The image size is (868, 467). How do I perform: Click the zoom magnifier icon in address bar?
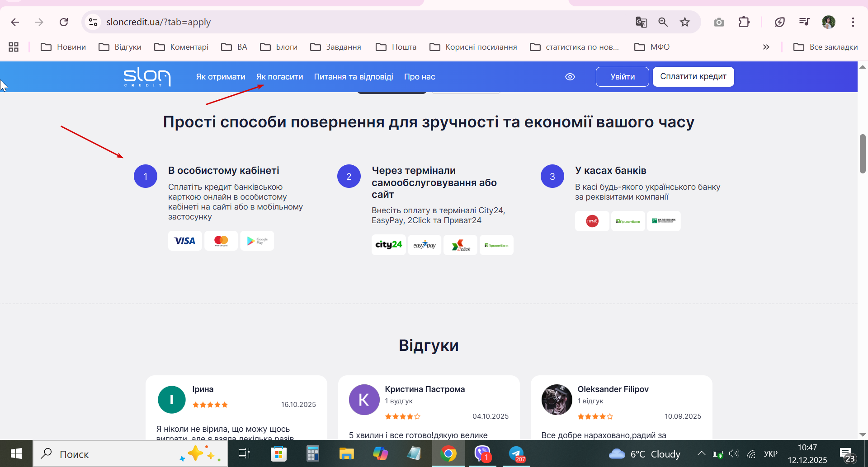click(663, 22)
